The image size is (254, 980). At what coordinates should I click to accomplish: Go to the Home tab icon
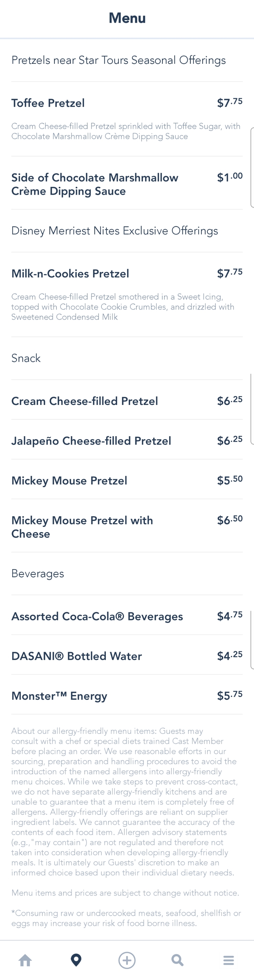point(25,960)
